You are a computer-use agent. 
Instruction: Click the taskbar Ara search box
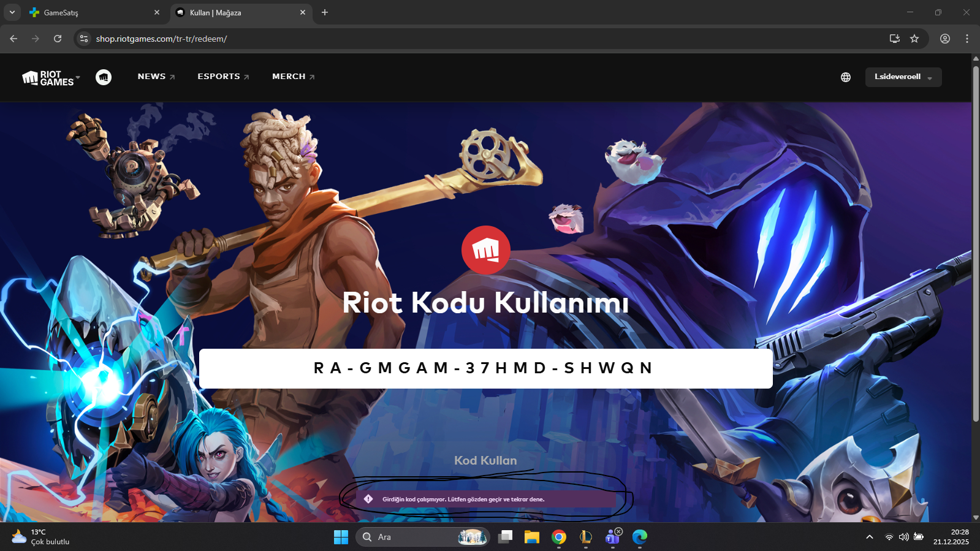tap(422, 537)
